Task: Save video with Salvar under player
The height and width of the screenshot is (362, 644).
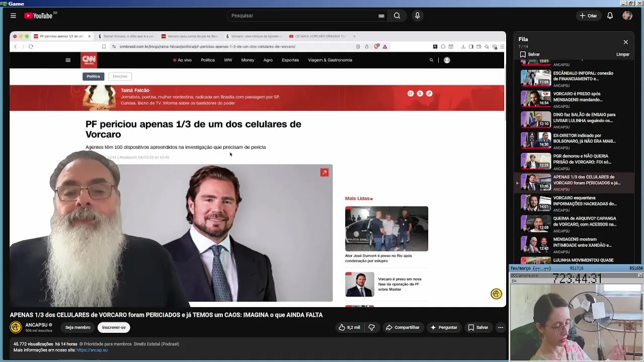Action: click(x=478, y=327)
